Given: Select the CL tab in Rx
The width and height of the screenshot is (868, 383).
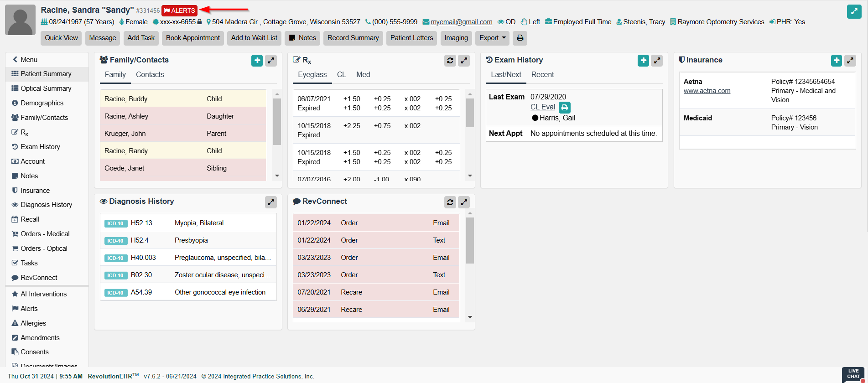Looking at the screenshot, I should [x=341, y=75].
